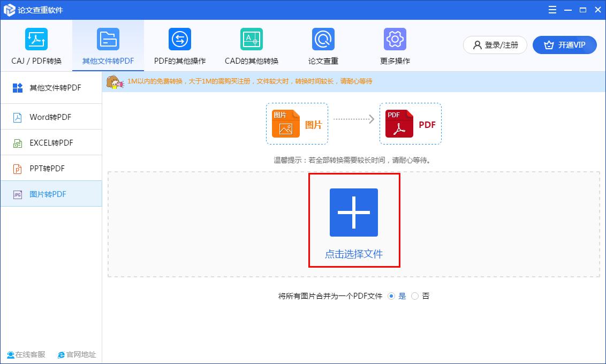Image resolution: width=606 pixels, height=364 pixels.
Task: Select Word转PDF in the sidebar
Action: [51, 117]
